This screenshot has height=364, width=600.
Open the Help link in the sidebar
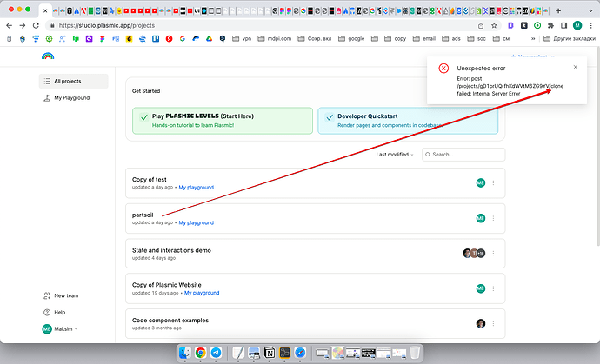pyautogui.click(x=59, y=312)
